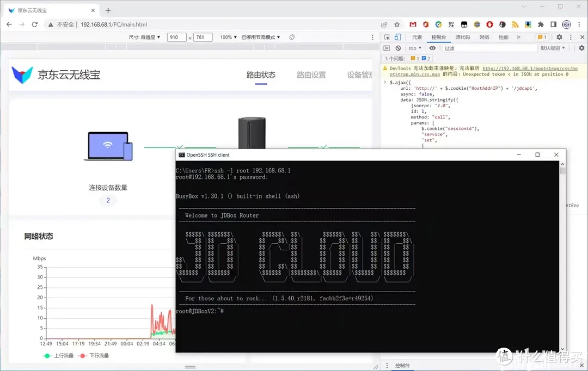The height and width of the screenshot is (371, 588).
Task: Click the inspect element picker icon
Action: [387, 37]
